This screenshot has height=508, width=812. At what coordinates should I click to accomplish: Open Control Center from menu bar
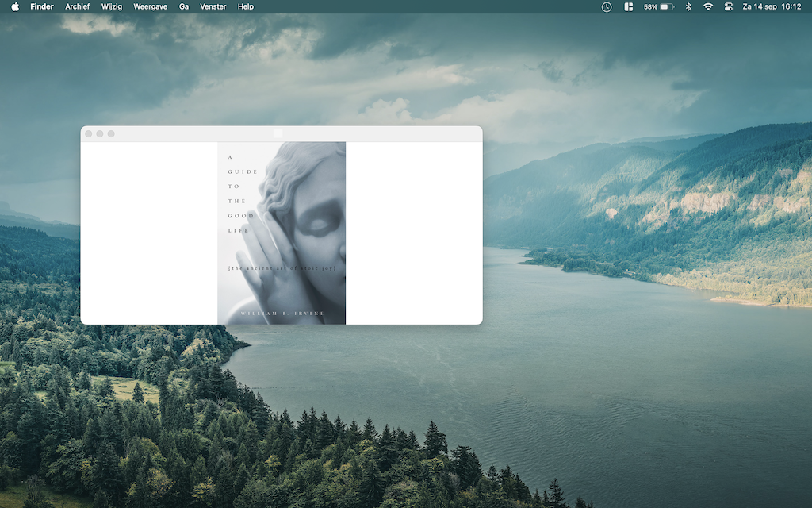pyautogui.click(x=728, y=6)
